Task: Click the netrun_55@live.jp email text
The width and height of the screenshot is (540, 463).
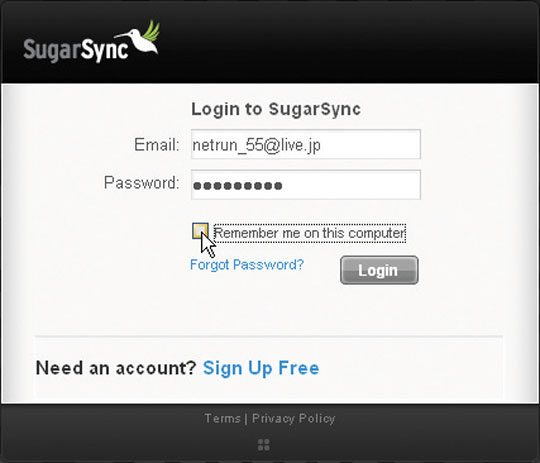Action: 257,145
